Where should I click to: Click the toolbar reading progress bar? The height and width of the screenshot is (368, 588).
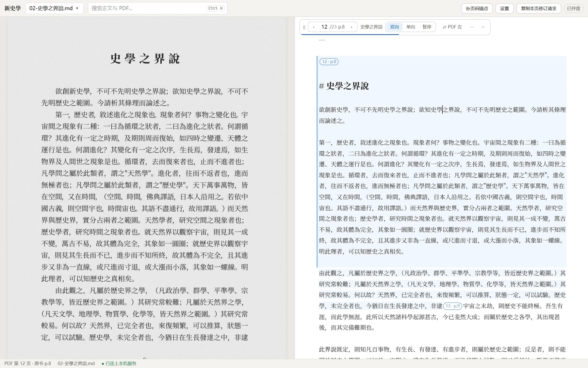point(395,34)
